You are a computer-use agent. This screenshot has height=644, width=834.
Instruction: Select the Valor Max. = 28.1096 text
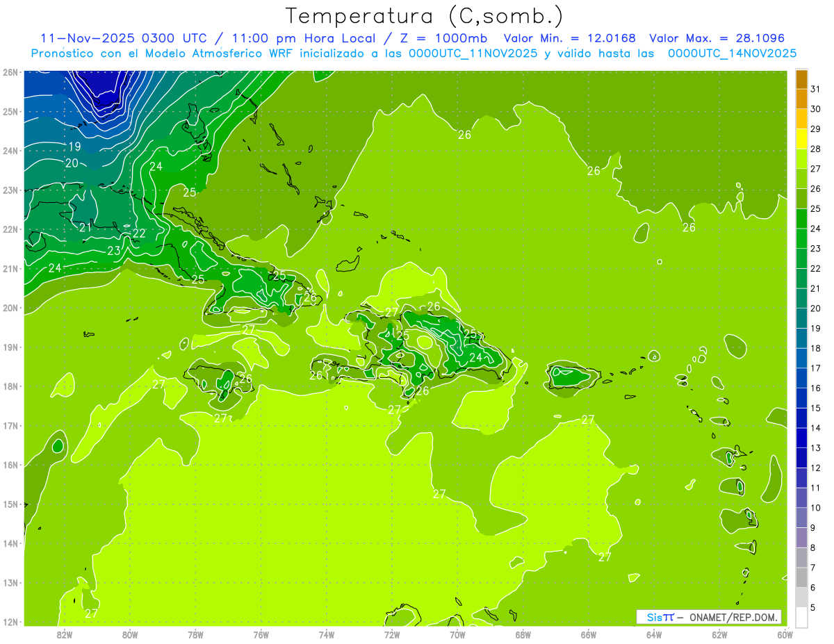pos(717,38)
